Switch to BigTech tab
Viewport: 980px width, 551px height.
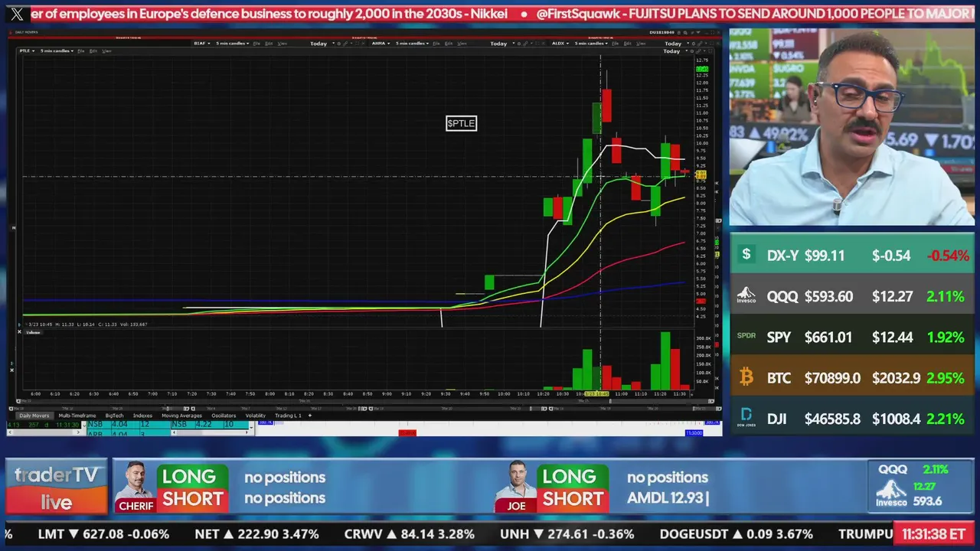pyautogui.click(x=114, y=416)
